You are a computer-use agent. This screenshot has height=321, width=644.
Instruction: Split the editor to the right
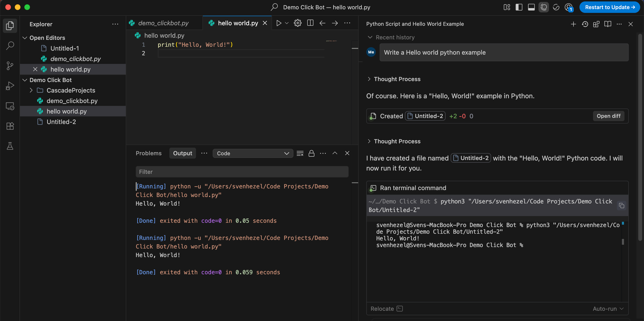point(310,23)
